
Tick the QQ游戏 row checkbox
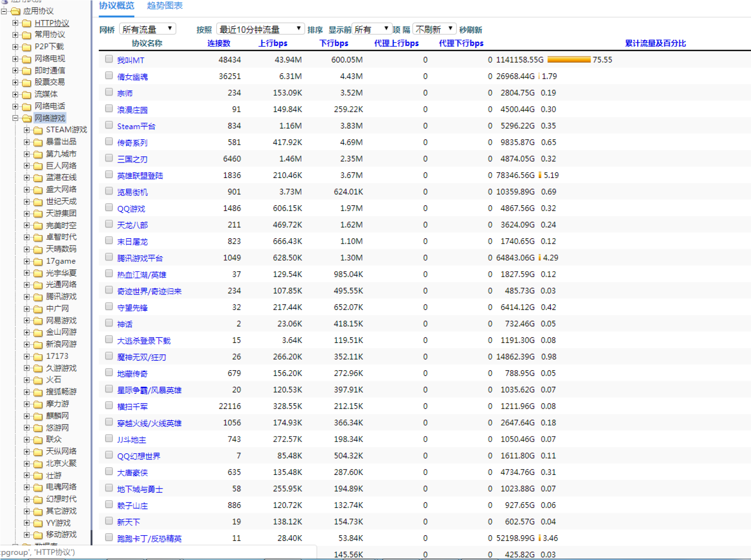tap(109, 208)
